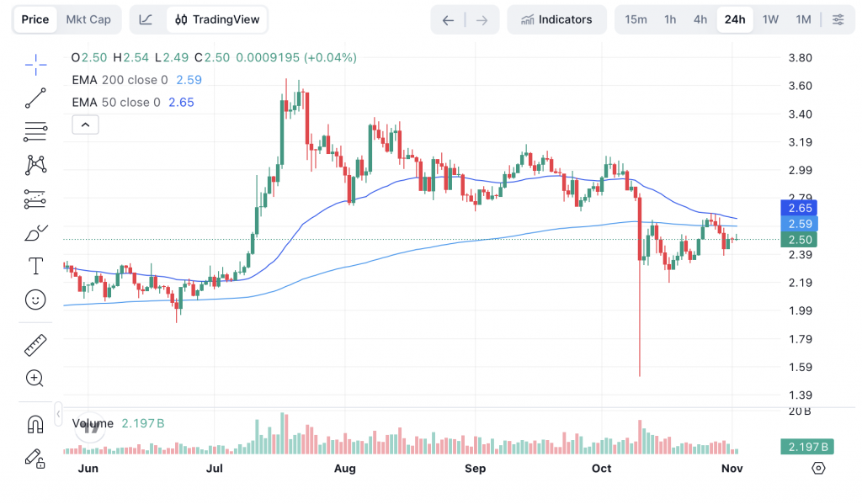Select the Zoom In tool

click(x=35, y=379)
